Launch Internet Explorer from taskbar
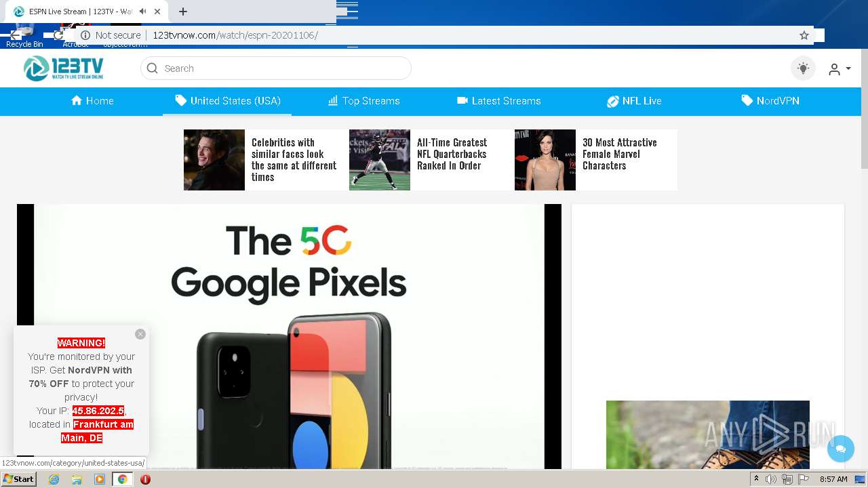 click(54, 479)
